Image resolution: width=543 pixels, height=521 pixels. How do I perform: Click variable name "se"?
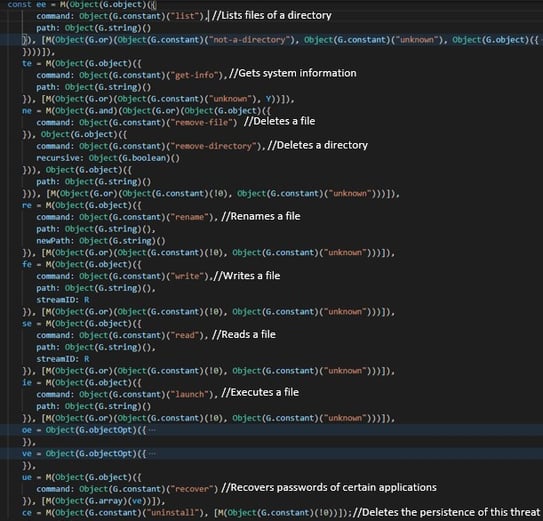27,324
